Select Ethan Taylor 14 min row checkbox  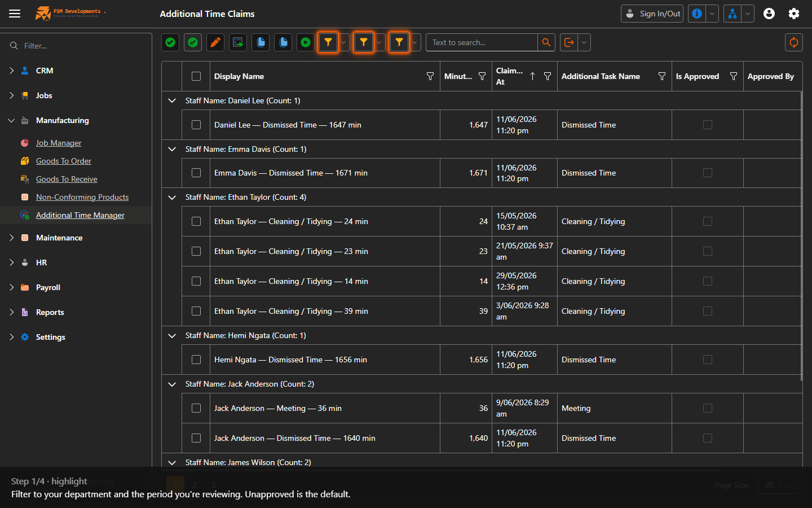point(196,281)
